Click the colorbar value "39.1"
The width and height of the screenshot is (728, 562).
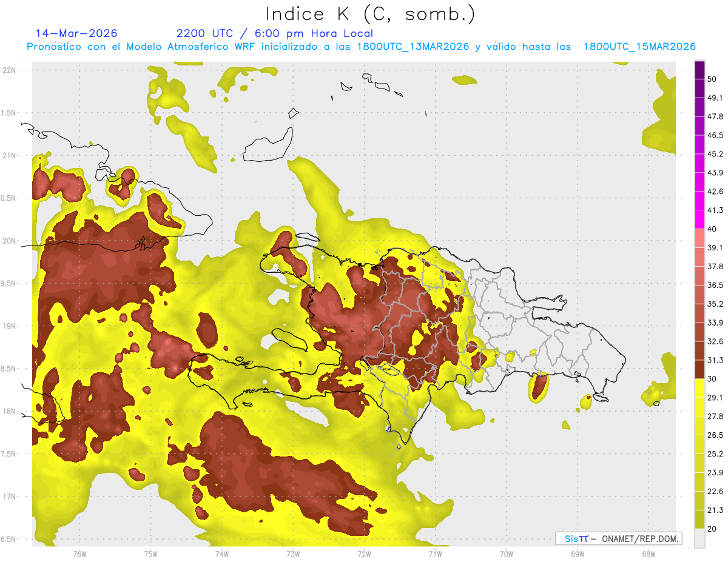click(715, 247)
